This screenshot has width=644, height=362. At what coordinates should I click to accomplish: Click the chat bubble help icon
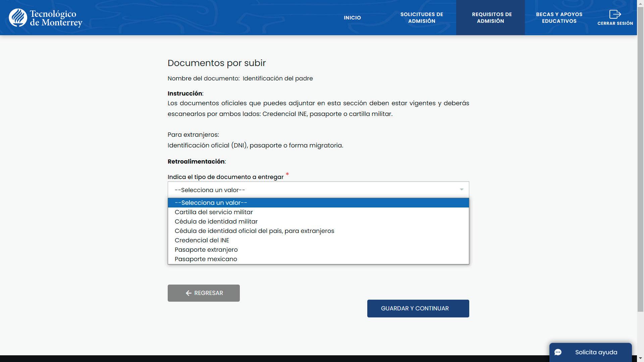click(558, 352)
